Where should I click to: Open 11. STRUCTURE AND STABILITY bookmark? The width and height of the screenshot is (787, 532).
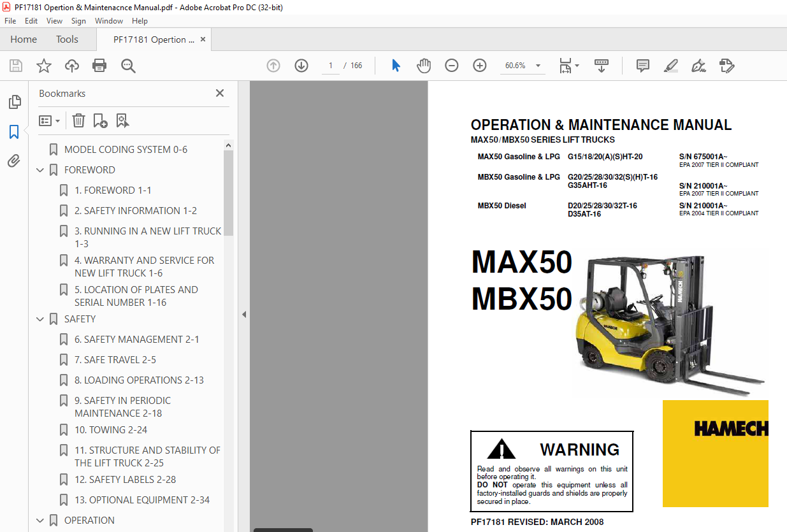pos(147,456)
